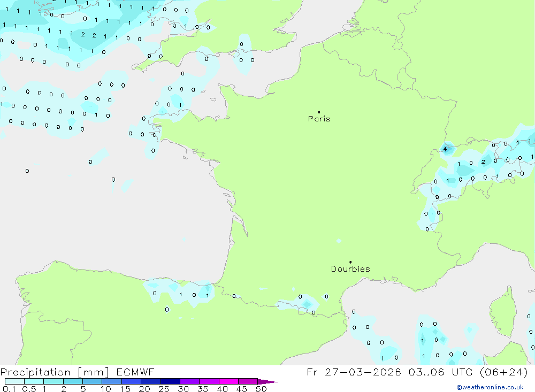Pick the legend swatch between 30 and 35
This screenshot has width=535, height=392.
click(x=190, y=381)
